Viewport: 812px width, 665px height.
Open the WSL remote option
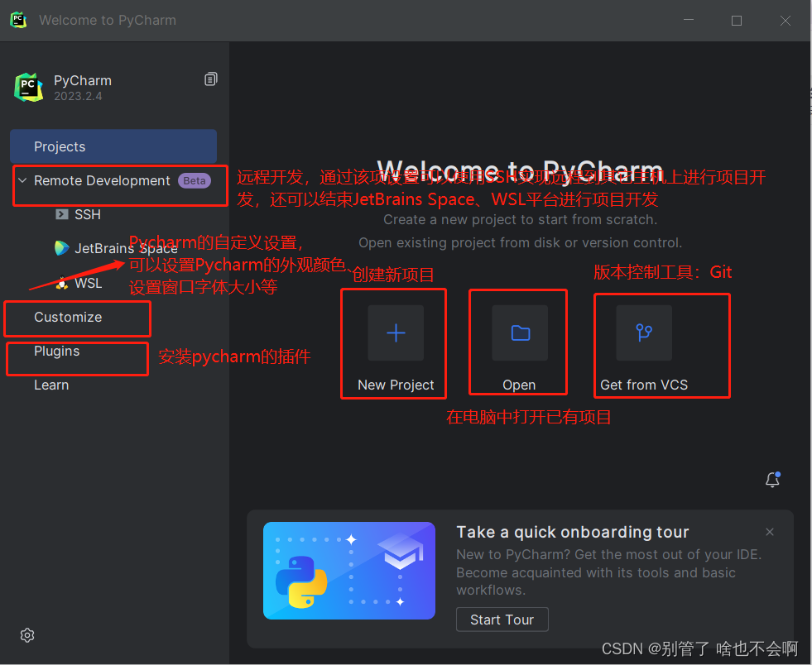tap(88, 283)
